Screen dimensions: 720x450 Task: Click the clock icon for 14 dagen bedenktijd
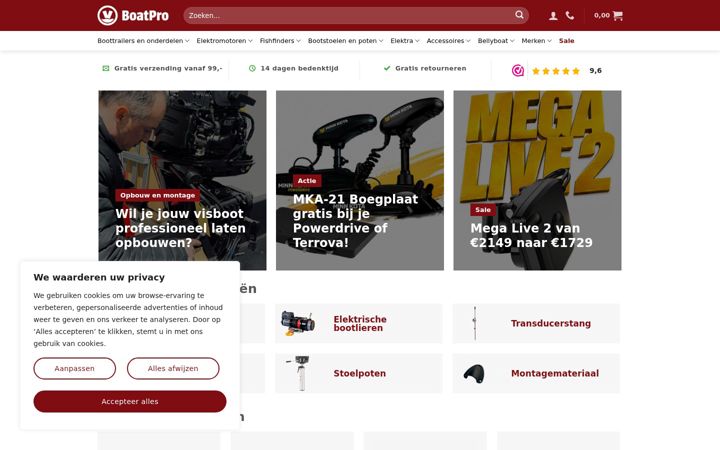[252, 68]
